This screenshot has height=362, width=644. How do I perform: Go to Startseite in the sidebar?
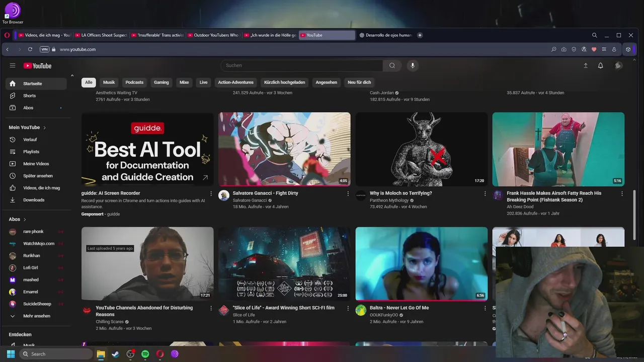coord(36,83)
